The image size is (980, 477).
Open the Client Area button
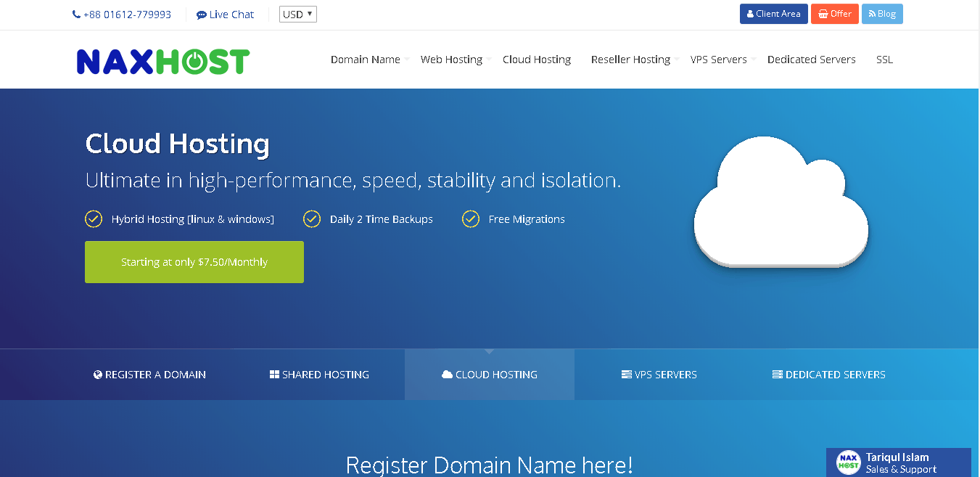774,14
